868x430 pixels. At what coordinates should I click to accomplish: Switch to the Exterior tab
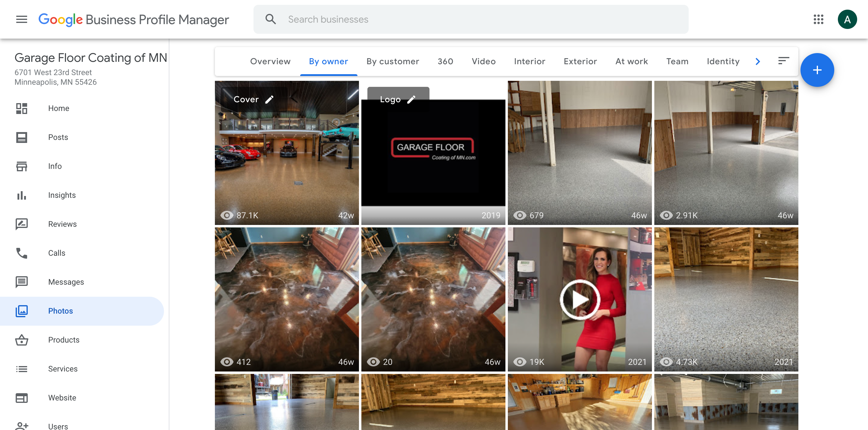(x=580, y=62)
